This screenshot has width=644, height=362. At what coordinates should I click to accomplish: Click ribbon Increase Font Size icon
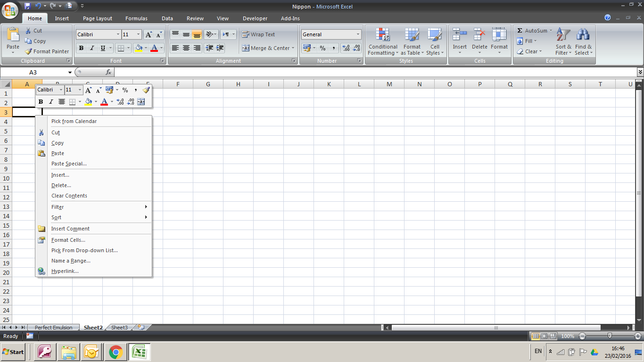click(149, 34)
